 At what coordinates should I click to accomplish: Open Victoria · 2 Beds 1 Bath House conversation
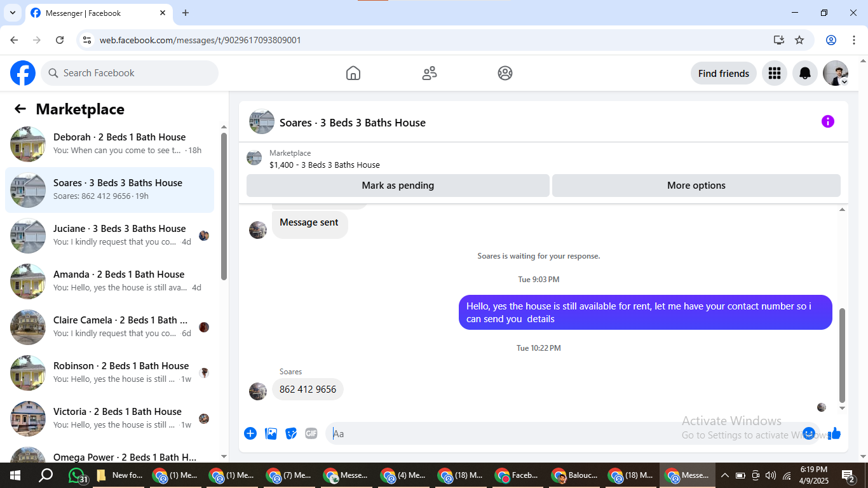[x=109, y=419]
